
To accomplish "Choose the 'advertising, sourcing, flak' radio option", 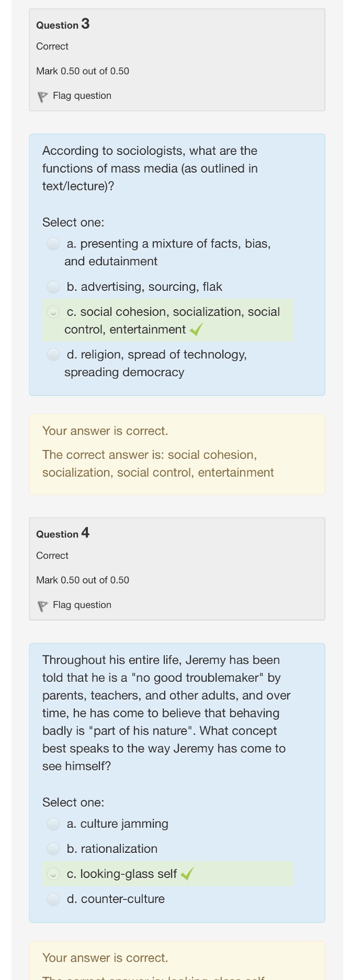I will 53,287.
